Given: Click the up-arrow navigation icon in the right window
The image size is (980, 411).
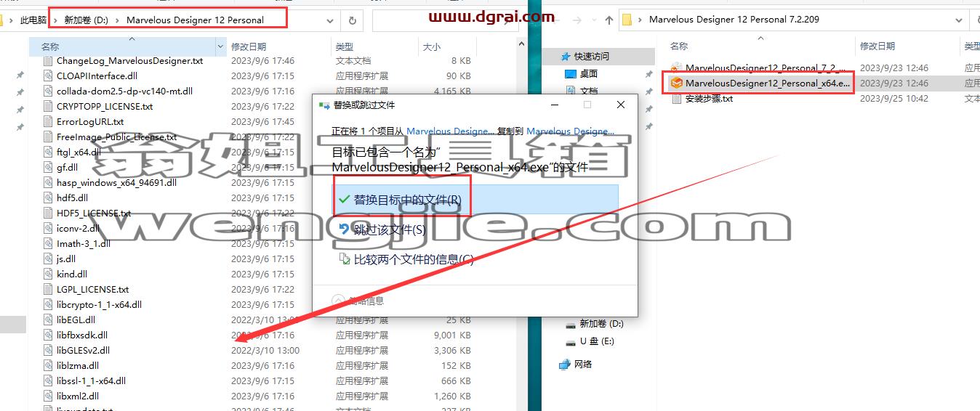Looking at the screenshot, I should point(609,20).
